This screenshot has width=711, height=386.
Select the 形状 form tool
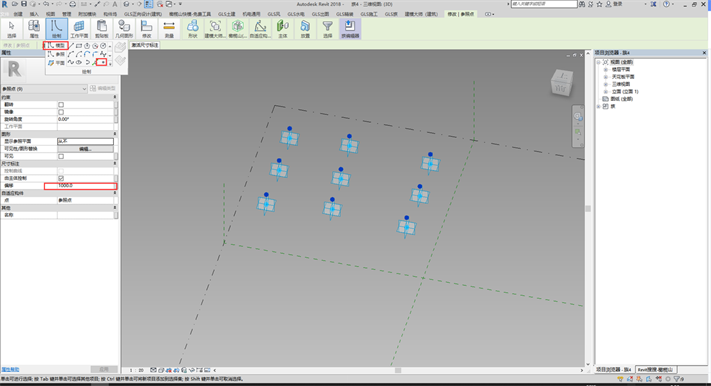click(193, 29)
